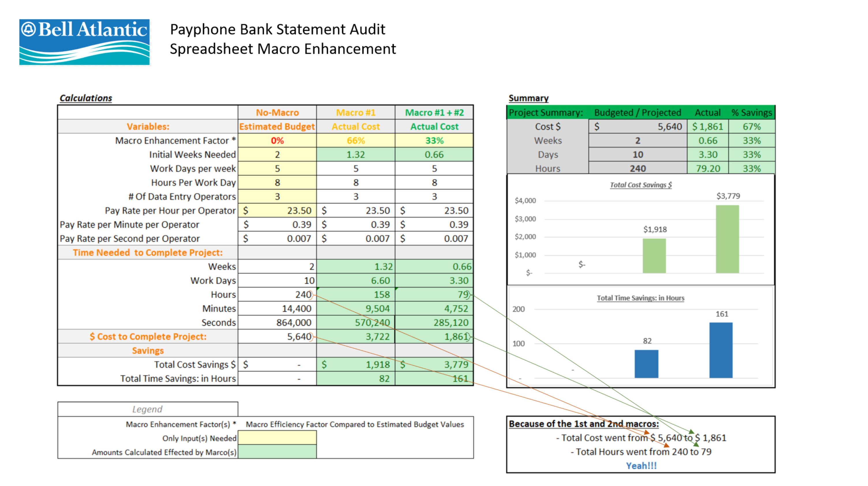This screenshot has height=486, width=868.
Task: Select the Budgeted Cost $ 5,640 summary cell
Action: pyautogui.click(x=638, y=127)
